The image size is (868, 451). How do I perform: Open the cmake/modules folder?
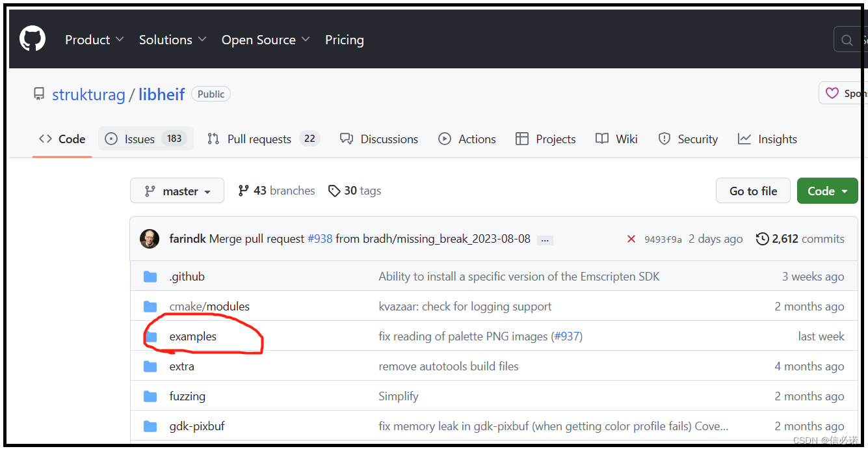click(x=209, y=307)
